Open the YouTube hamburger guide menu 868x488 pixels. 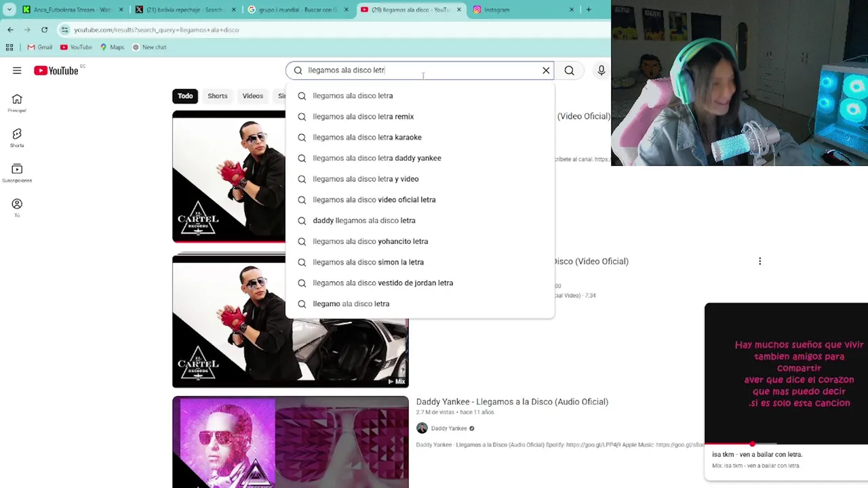[17, 70]
